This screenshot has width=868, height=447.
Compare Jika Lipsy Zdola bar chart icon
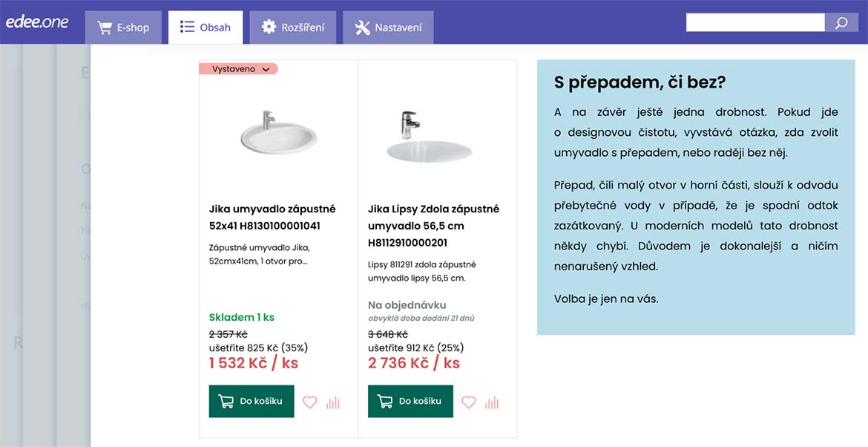[492, 402]
